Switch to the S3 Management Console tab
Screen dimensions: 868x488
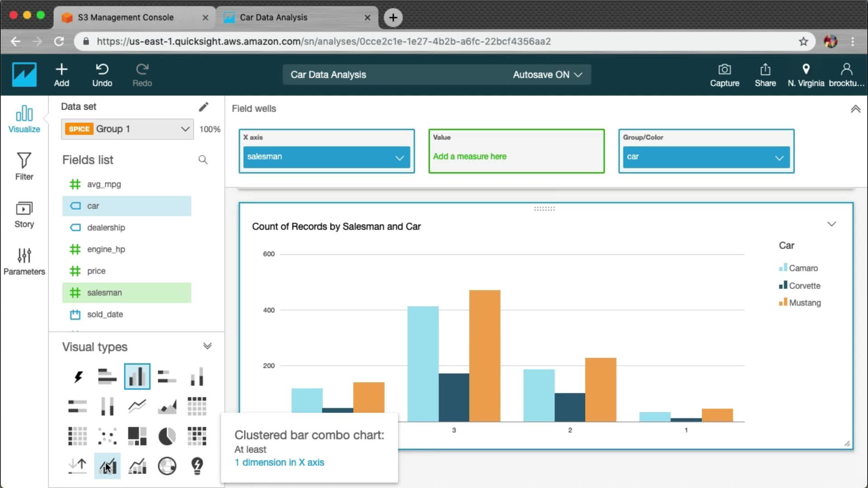pyautogui.click(x=126, y=18)
